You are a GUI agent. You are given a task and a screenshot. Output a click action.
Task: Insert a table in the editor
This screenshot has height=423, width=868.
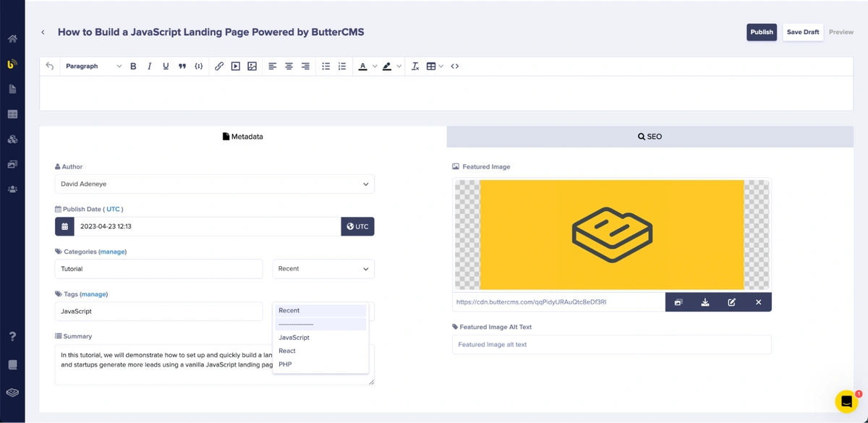431,66
